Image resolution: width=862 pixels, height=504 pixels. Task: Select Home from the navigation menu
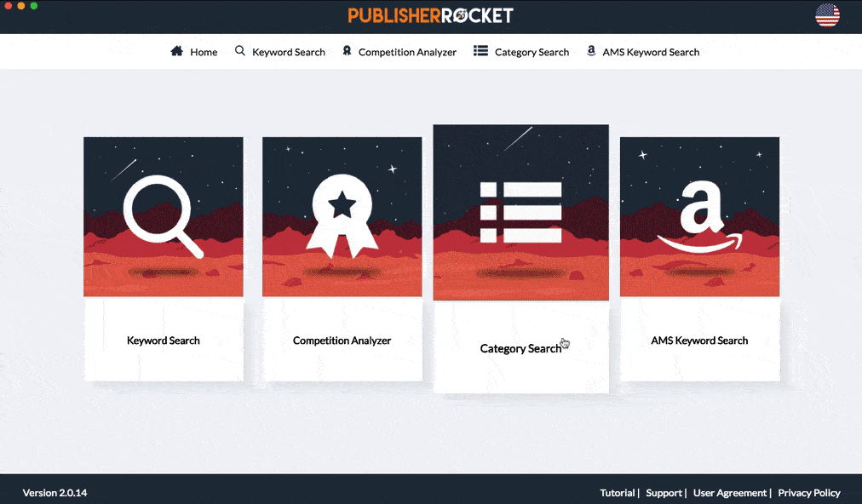(204, 52)
